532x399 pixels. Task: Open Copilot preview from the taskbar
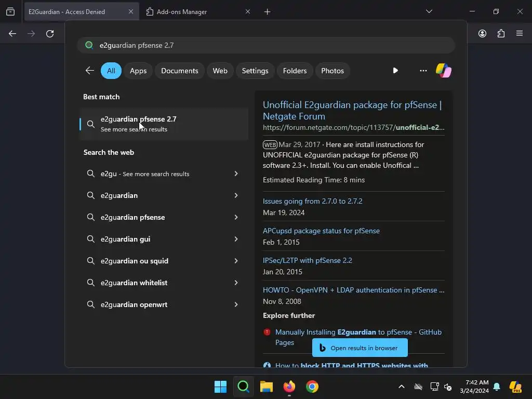(x=515, y=387)
